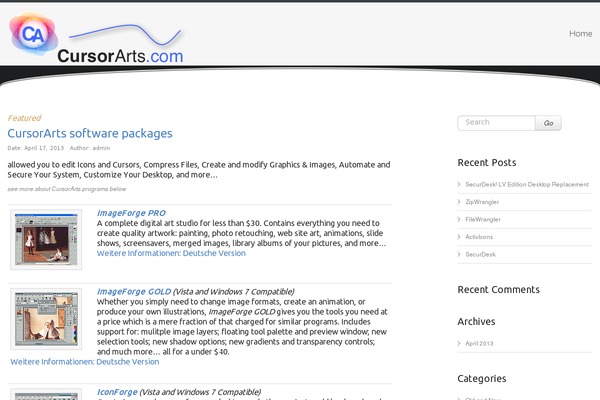The width and height of the screenshot is (600, 400).
Task: Click 'see more about CursorArts programs below' text
Action: pyautogui.click(x=67, y=189)
